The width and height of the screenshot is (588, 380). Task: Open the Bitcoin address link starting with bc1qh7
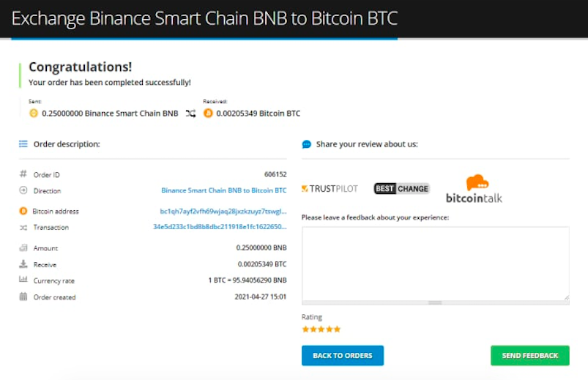point(223,211)
